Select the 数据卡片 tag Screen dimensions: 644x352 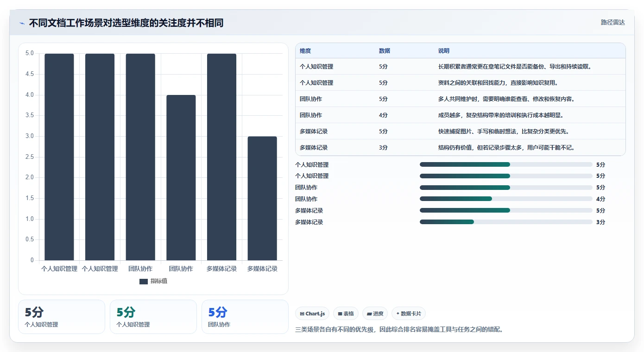tap(409, 314)
